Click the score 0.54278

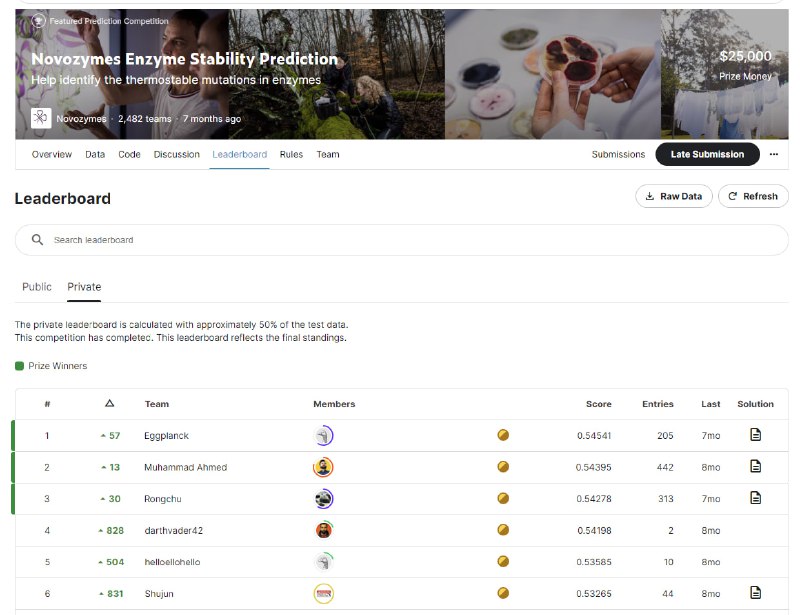[594, 499]
